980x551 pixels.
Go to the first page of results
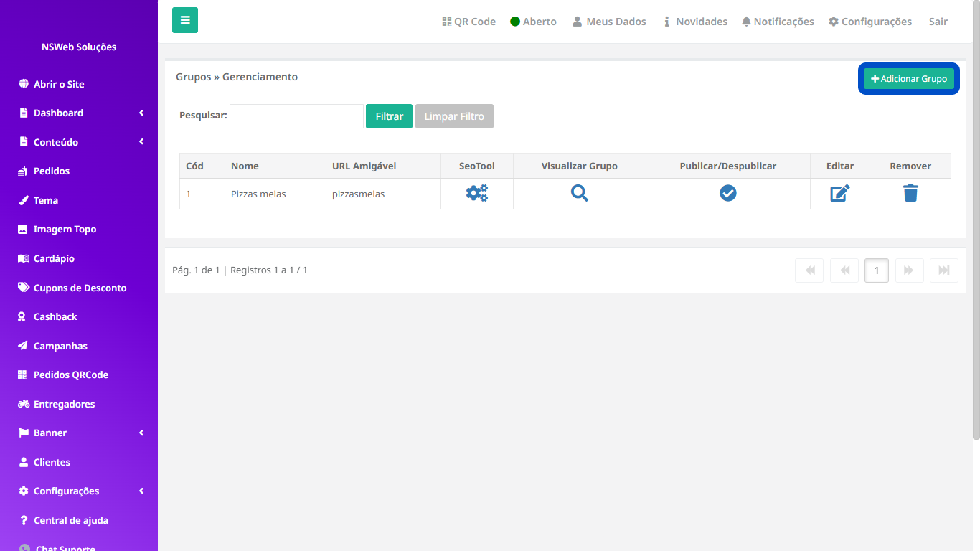click(x=809, y=270)
